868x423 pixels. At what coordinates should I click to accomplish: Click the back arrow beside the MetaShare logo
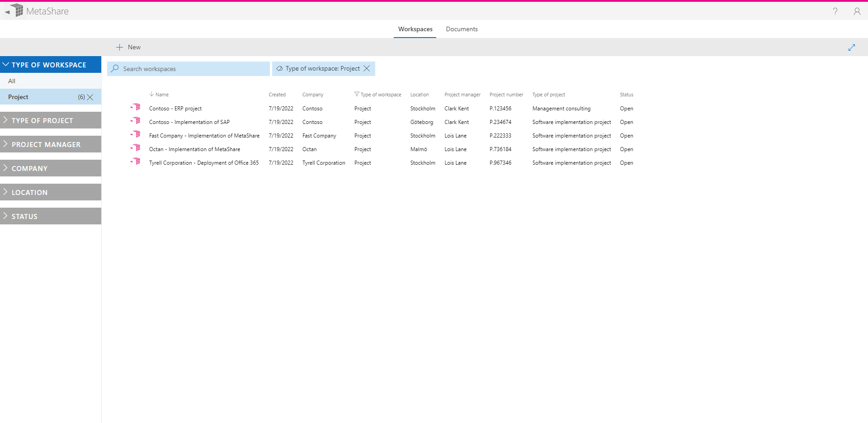(6, 11)
